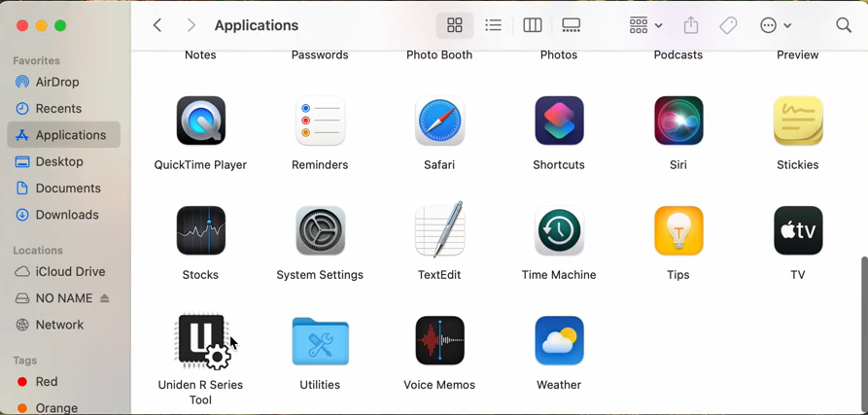Image resolution: width=868 pixels, height=415 pixels.
Task: Select the Tips lightbulb icon
Action: [678, 230]
